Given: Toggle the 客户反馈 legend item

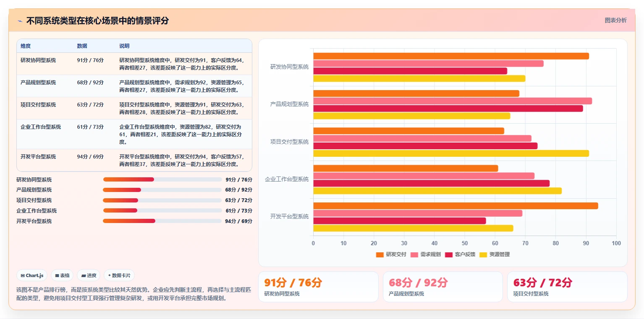Looking at the screenshot, I should (460, 254).
